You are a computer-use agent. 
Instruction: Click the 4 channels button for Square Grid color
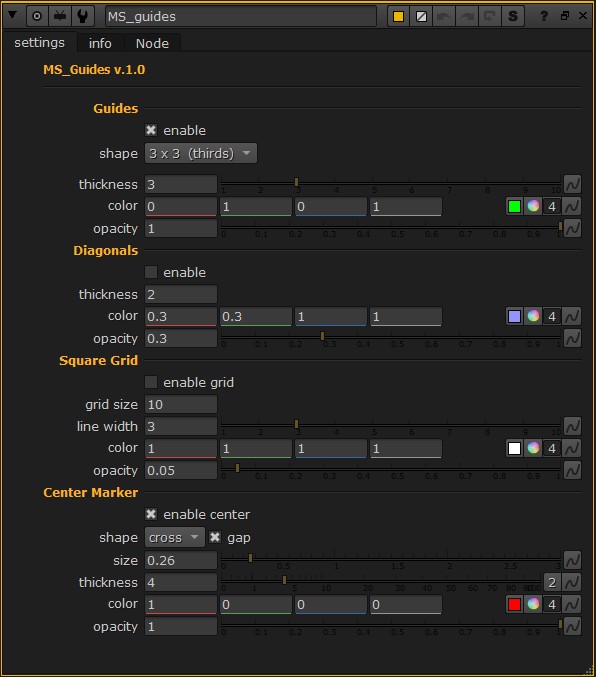coord(552,448)
